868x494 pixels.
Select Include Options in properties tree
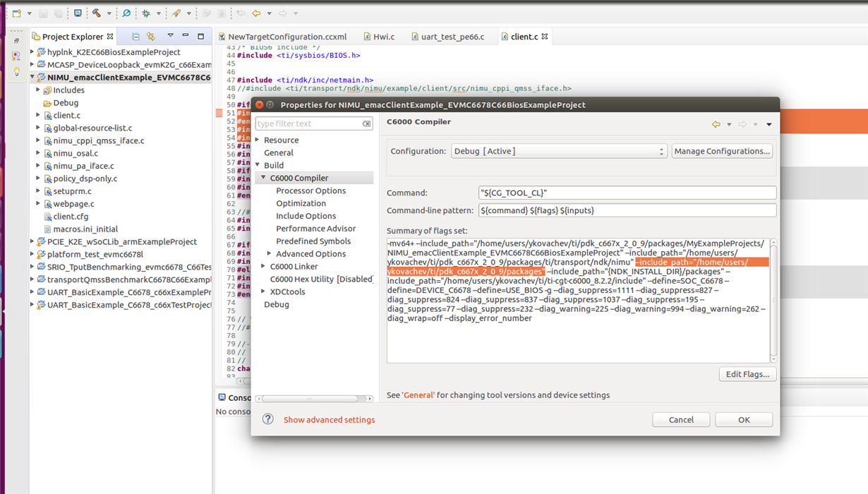click(x=306, y=216)
